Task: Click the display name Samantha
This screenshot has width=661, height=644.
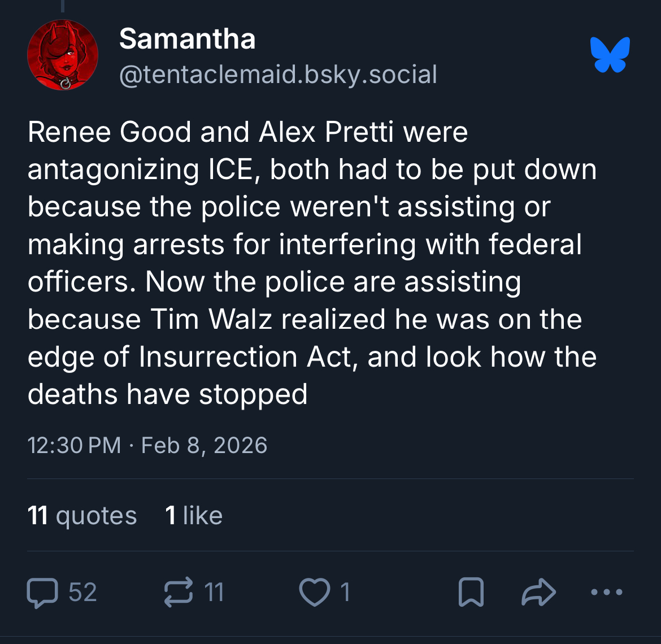Action: pos(187,39)
